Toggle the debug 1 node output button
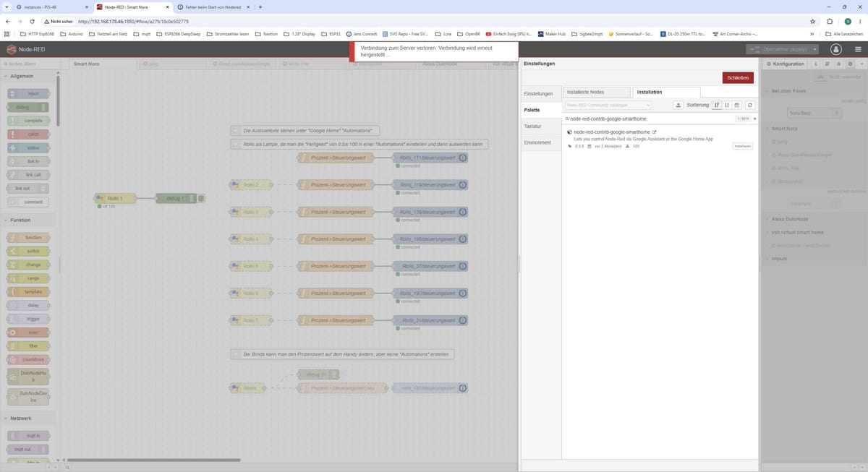Viewport: 868px width, 472px height. point(202,198)
